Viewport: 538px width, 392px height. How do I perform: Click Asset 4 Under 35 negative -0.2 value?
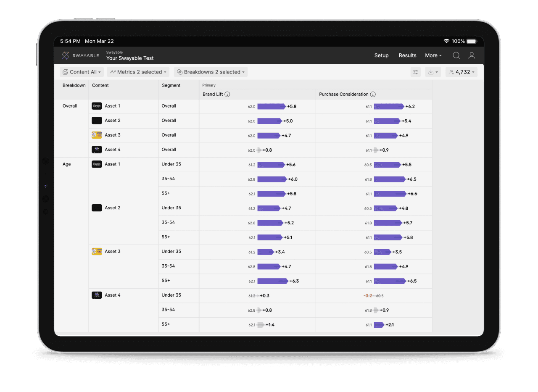(368, 296)
